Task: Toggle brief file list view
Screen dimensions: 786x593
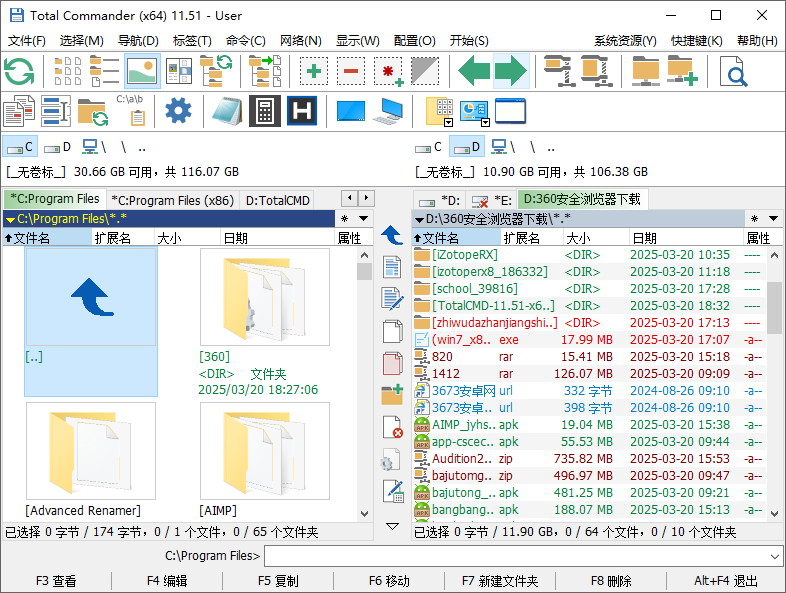Action: pos(68,71)
